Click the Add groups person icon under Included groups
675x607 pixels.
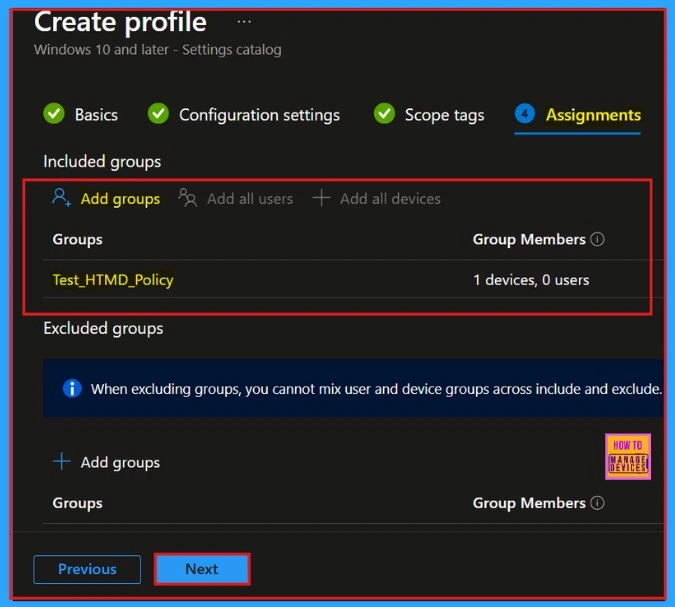[61, 198]
